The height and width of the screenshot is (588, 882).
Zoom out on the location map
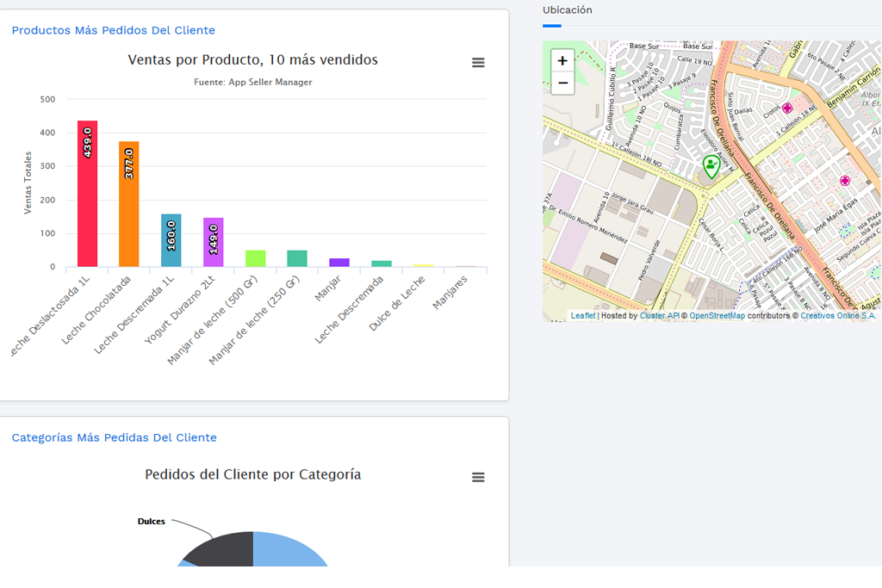(x=562, y=84)
